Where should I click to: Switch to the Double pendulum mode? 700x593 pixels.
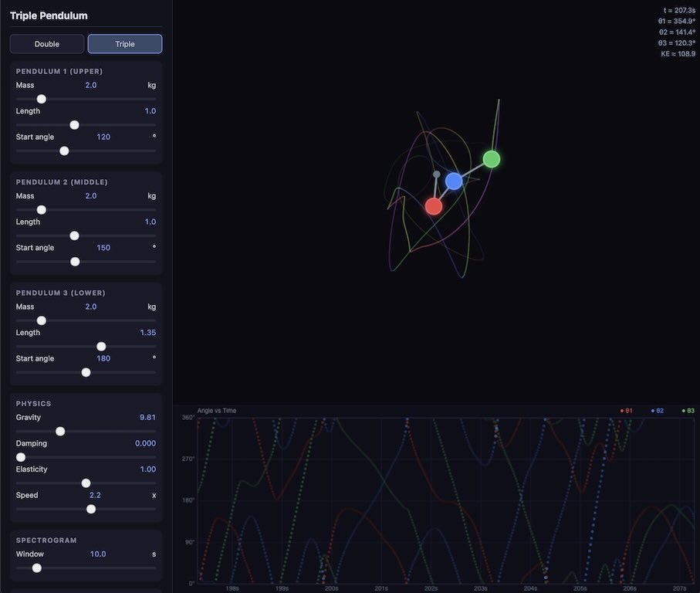tap(46, 44)
